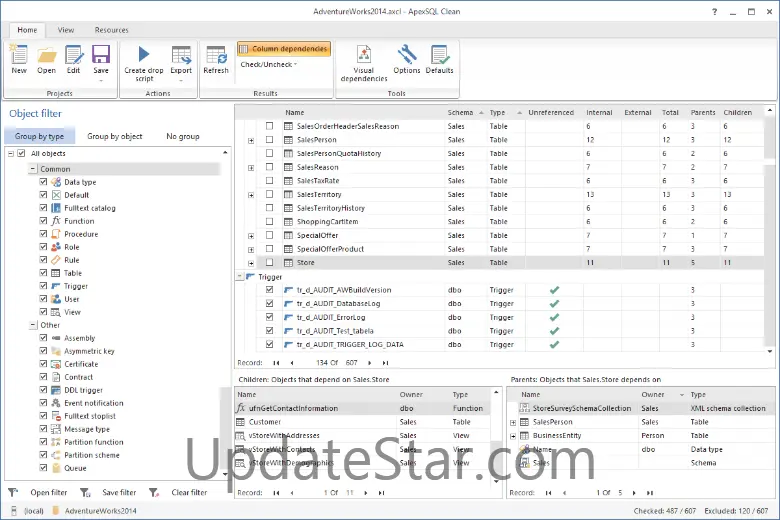Open the Resources ribbon tab

pos(111,30)
